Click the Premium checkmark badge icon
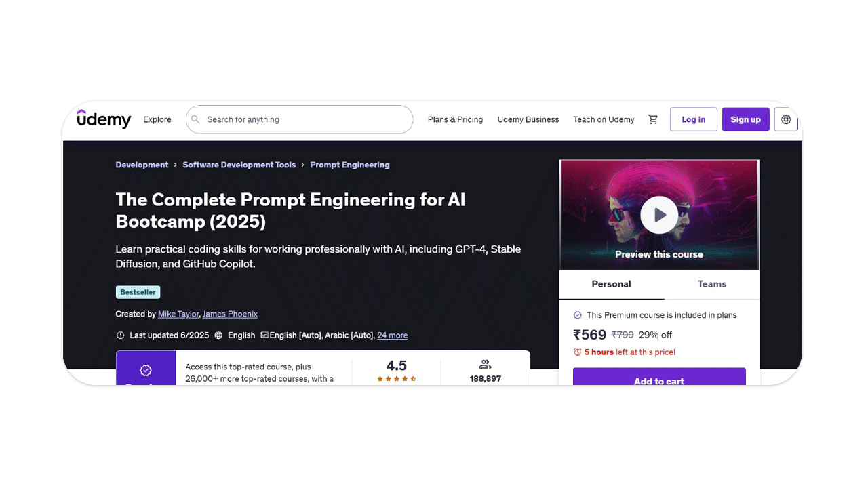Screen dimensions: 868x488 pyautogui.click(x=578, y=315)
